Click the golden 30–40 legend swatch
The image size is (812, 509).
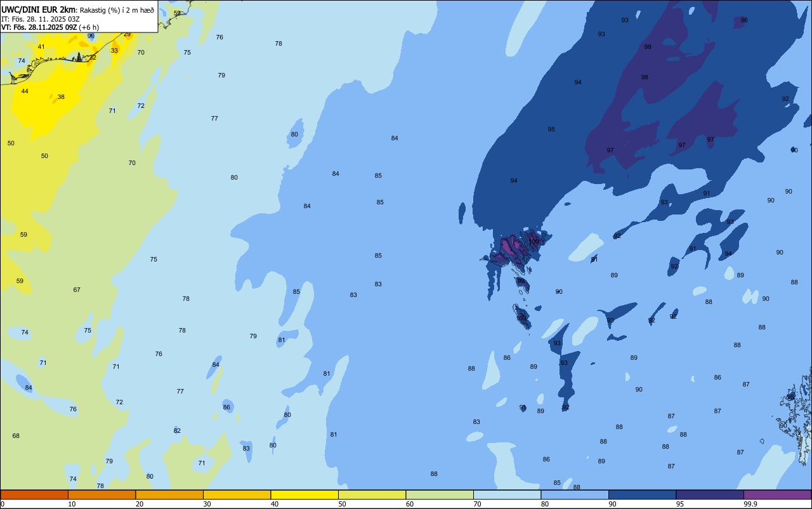237,494
